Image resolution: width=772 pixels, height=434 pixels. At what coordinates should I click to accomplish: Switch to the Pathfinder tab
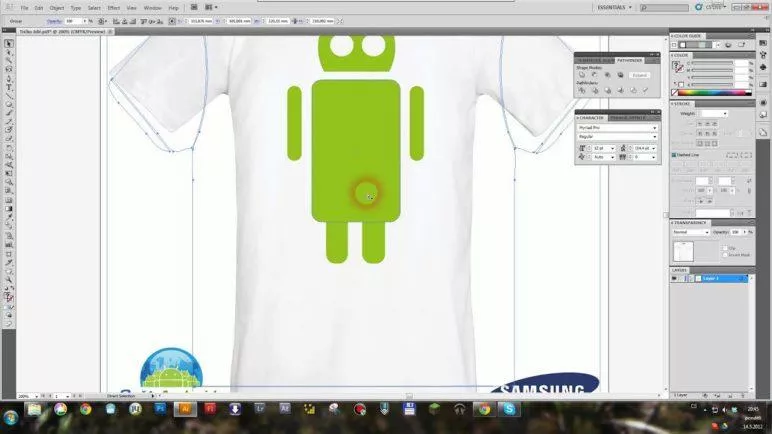[630, 60]
